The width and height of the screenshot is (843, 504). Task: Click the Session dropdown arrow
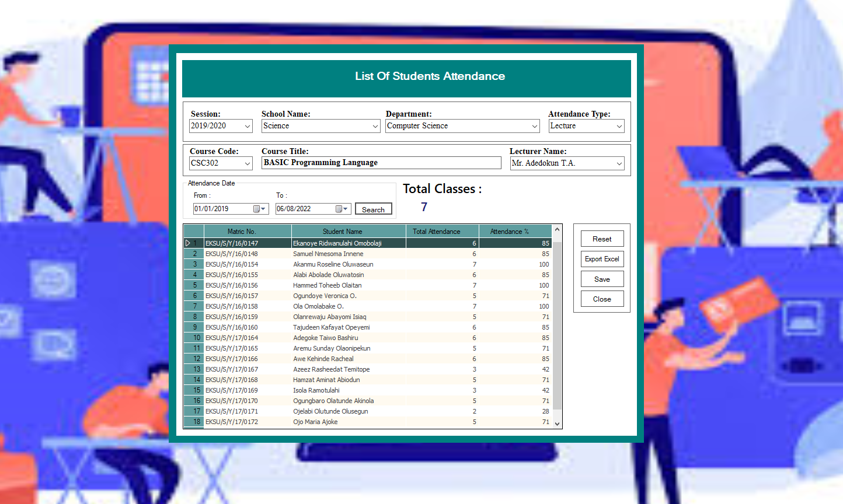pos(248,125)
